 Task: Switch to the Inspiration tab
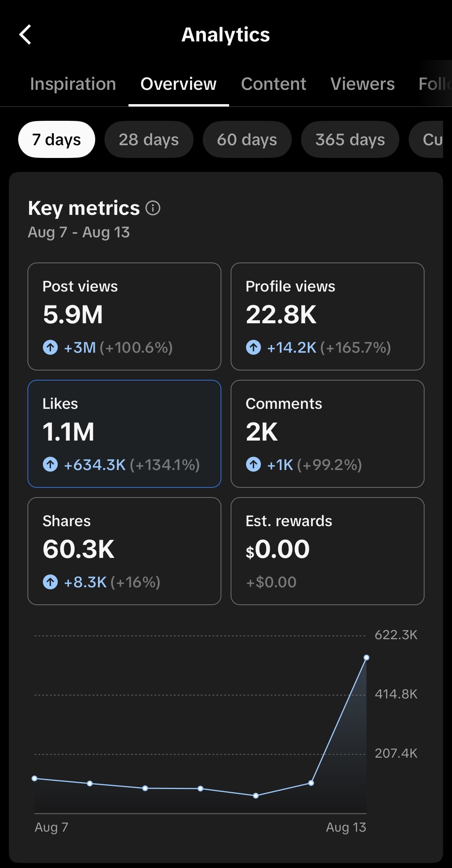pyautogui.click(x=73, y=84)
